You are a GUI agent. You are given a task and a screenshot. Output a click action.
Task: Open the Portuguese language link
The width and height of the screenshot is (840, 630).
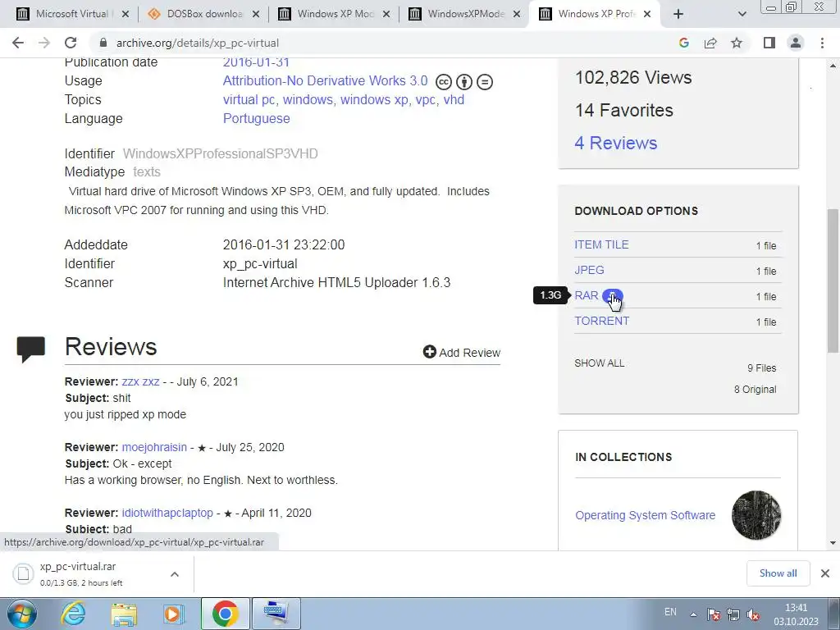coord(256,118)
